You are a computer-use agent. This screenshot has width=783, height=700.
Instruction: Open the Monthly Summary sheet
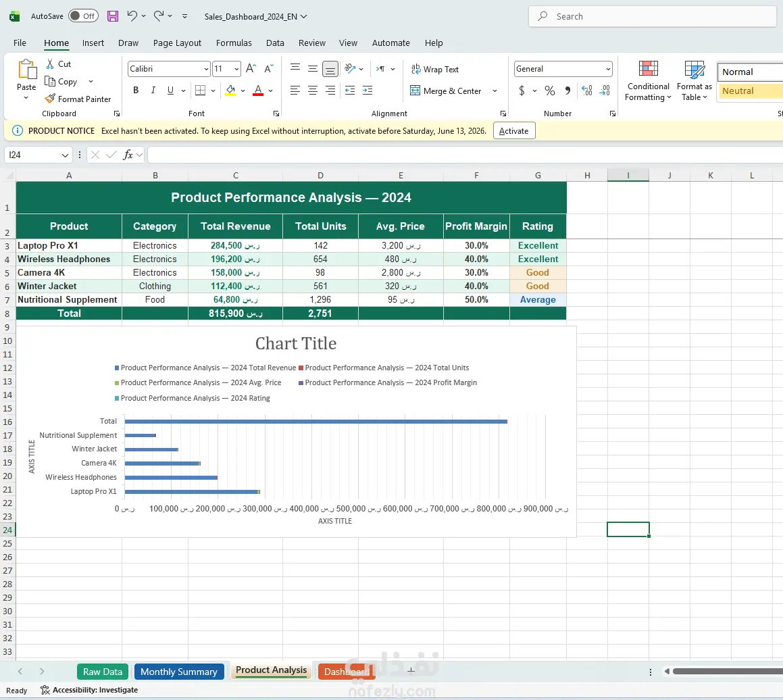click(x=179, y=672)
